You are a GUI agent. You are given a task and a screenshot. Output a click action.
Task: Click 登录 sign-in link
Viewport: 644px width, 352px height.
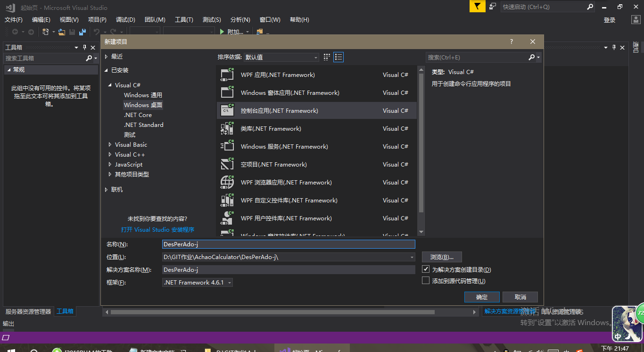[610, 20]
